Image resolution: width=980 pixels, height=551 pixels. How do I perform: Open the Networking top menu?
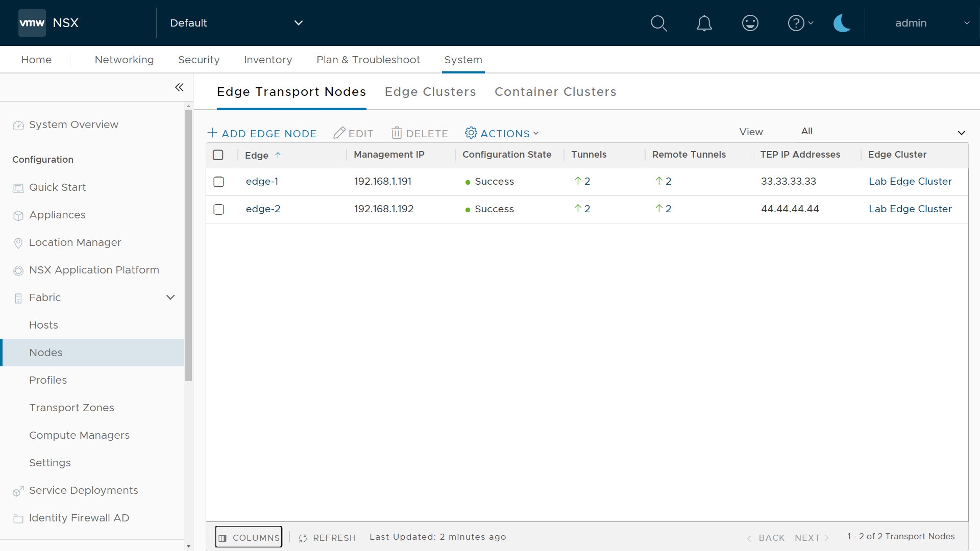click(124, 60)
